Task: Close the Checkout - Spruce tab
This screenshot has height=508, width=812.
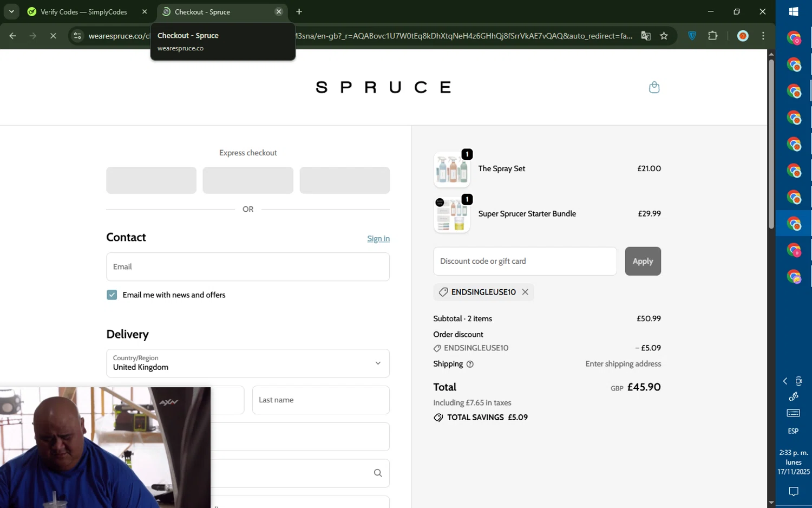Action: click(278, 12)
